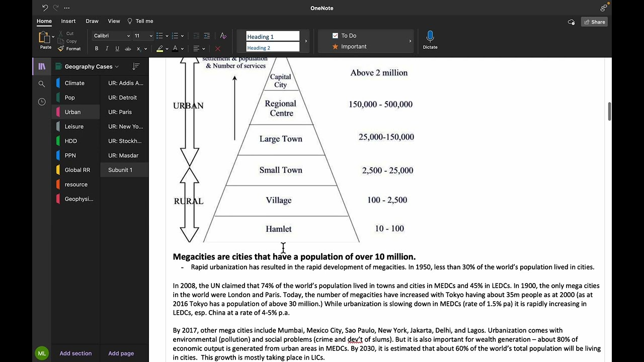Open the Draw ribbon tab
The height and width of the screenshot is (362, 644).
[x=92, y=21]
